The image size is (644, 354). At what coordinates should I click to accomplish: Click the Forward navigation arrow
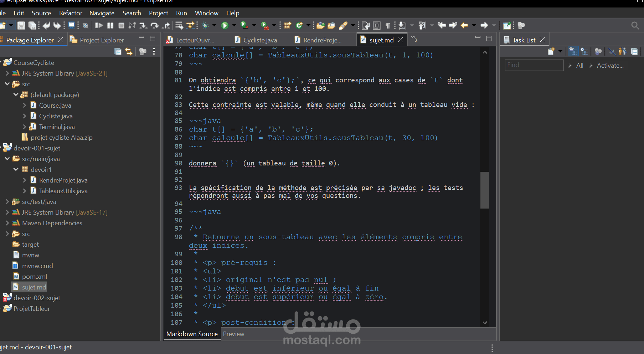484,26
